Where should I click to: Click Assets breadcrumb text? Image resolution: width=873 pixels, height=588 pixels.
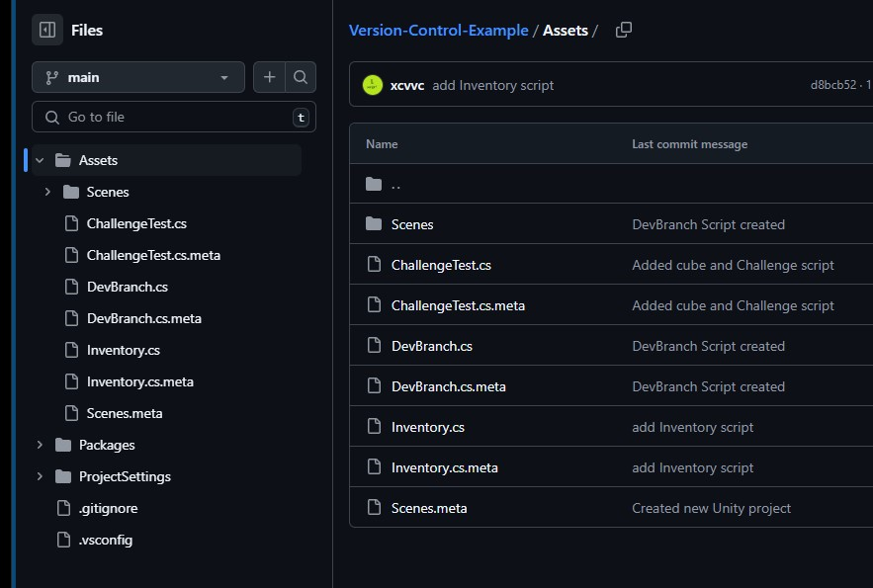[566, 30]
